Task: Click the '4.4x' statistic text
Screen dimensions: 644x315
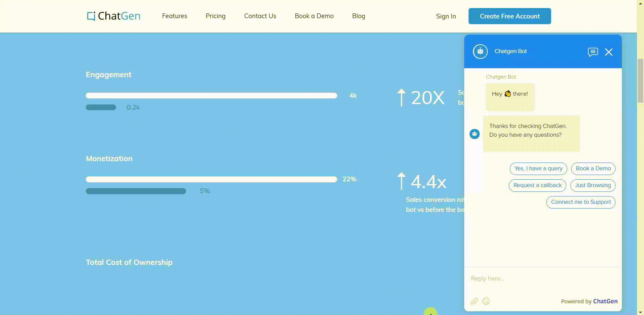Action: [x=429, y=182]
